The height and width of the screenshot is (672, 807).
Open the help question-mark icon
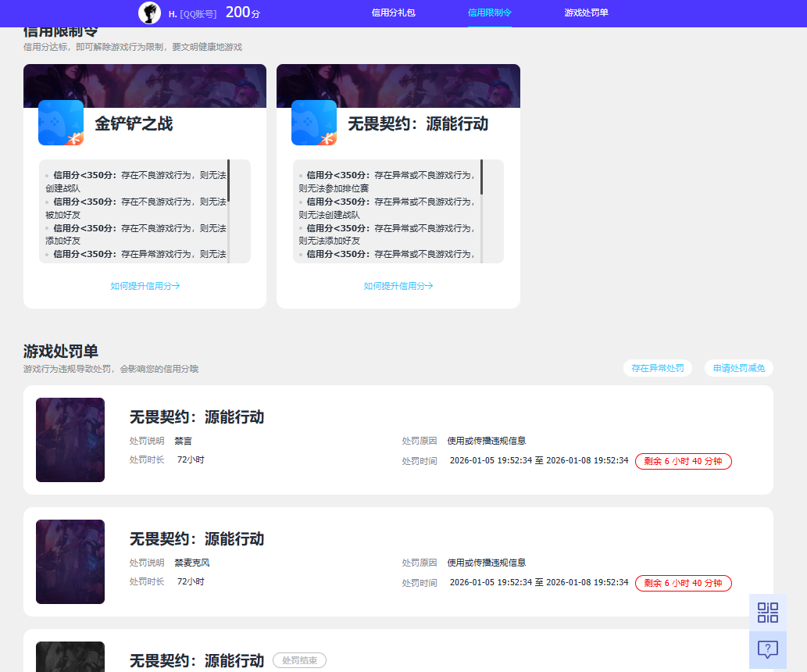point(768,649)
